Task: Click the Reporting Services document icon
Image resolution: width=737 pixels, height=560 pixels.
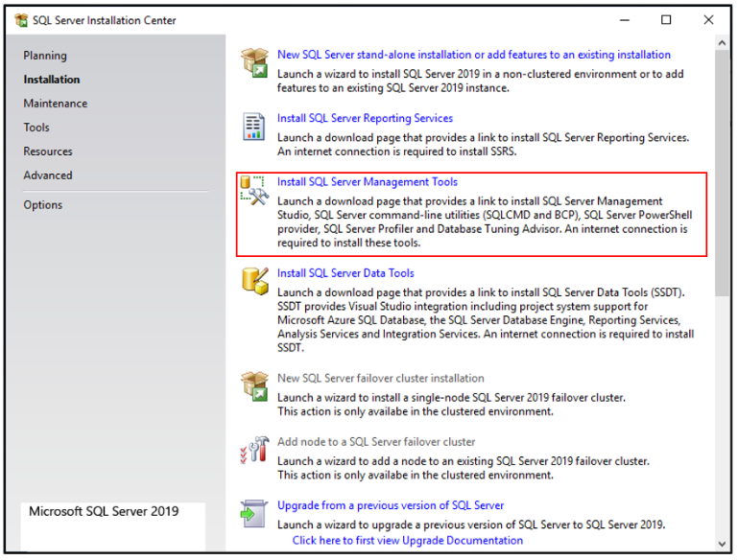Action: pos(253,127)
